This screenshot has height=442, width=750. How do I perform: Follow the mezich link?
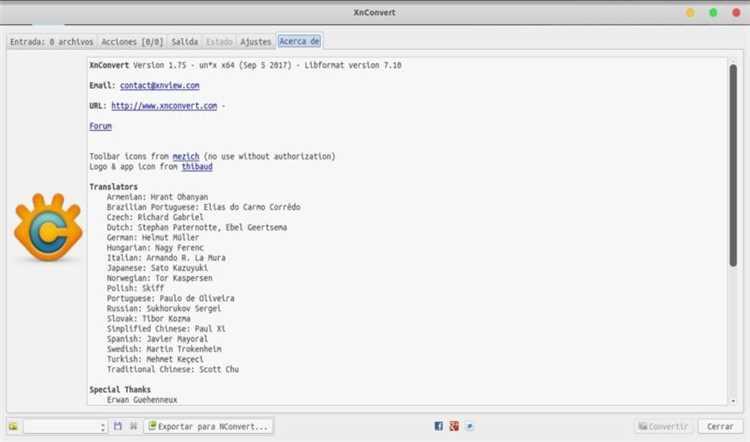[x=186, y=156]
